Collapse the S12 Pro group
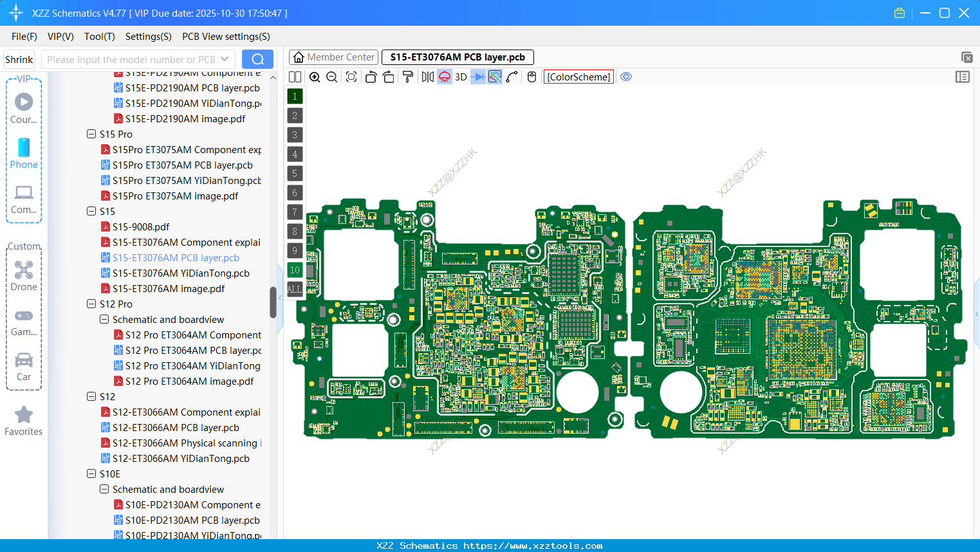This screenshot has width=980, height=552. tap(91, 304)
